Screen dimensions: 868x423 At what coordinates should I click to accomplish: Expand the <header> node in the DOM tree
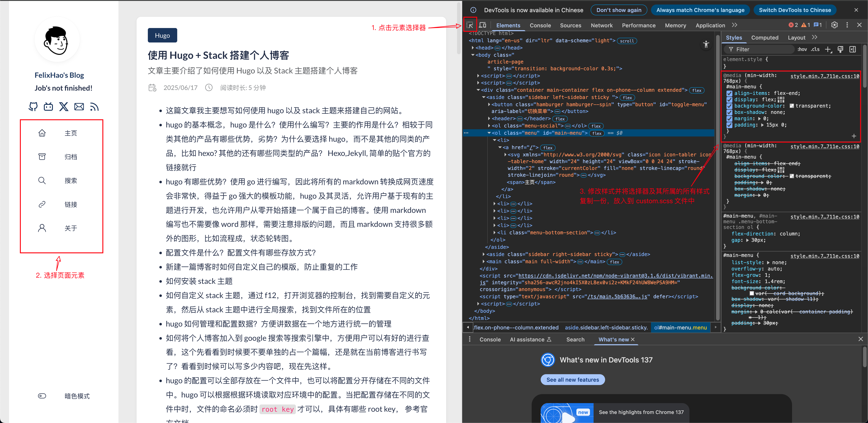[489, 119]
